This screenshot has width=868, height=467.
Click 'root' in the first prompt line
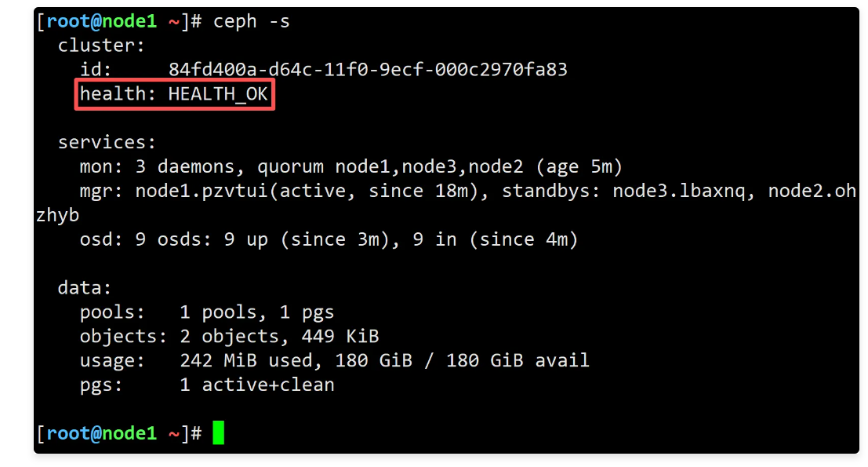click(68, 21)
